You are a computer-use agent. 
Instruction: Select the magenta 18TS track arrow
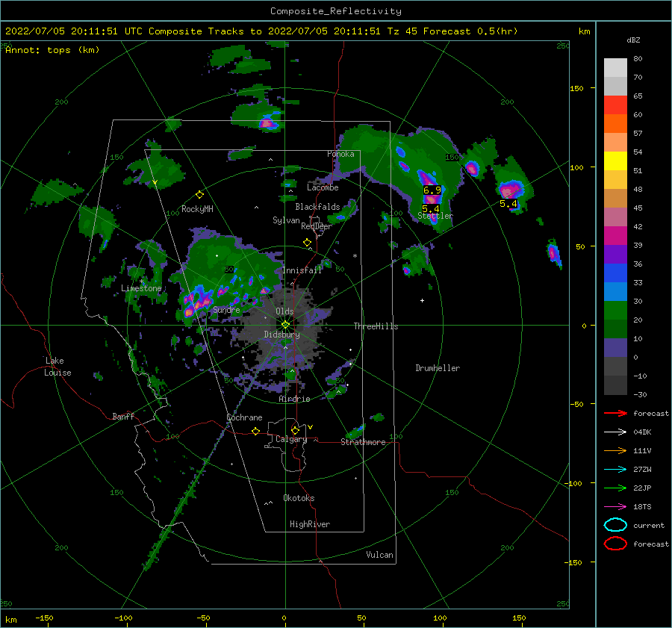coord(615,507)
